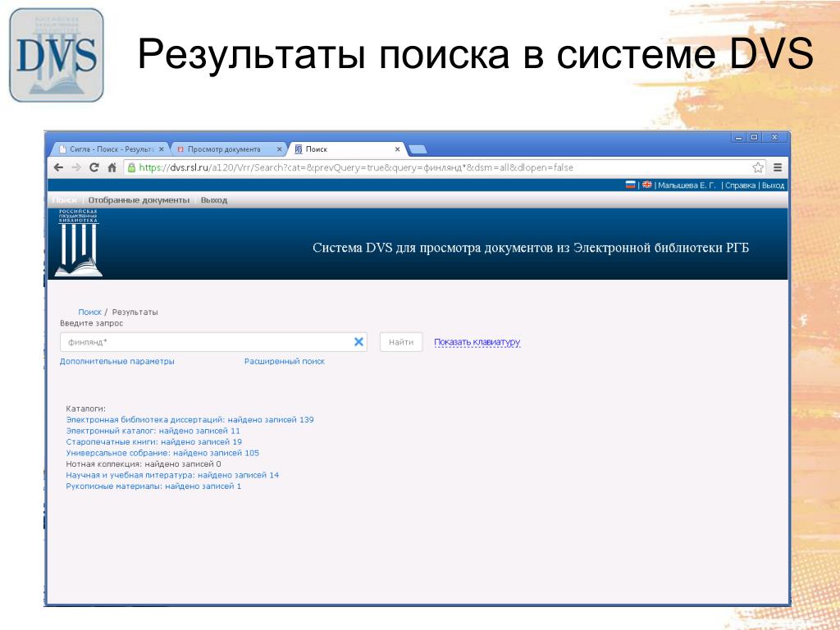The image size is (840, 630).
Task: Open Отобранные документы menu item
Action: (x=139, y=200)
